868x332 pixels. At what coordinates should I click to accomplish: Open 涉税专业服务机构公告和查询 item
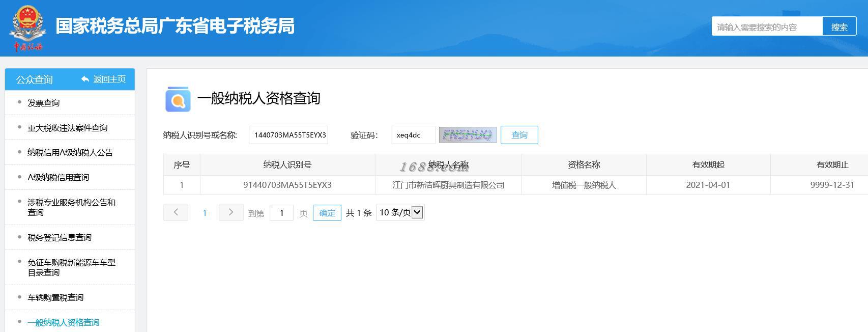point(71,207)
